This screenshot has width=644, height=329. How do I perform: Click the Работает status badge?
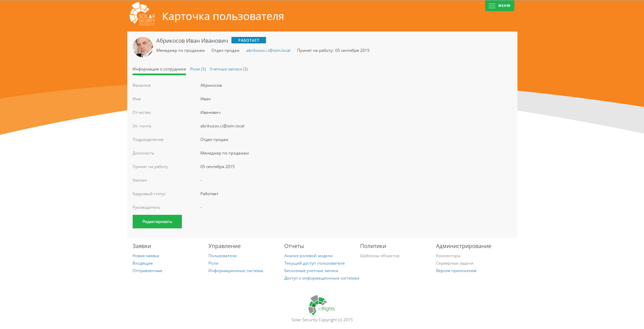(x=249, y=40)
